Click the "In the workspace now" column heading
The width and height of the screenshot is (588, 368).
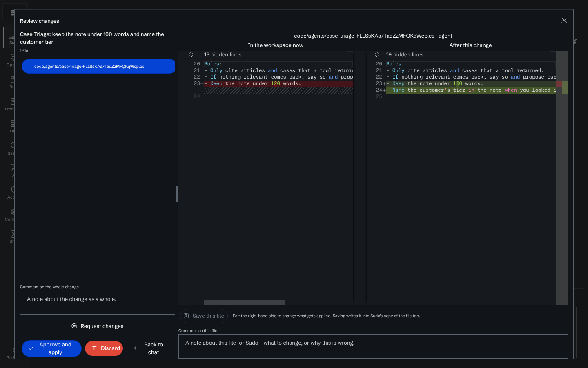276,45
